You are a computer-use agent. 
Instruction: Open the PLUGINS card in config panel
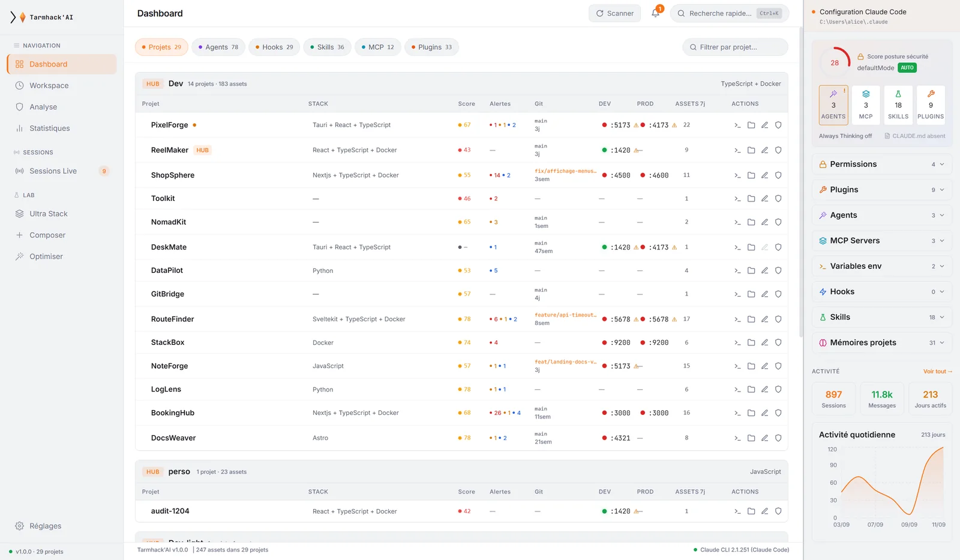point(931,105)
